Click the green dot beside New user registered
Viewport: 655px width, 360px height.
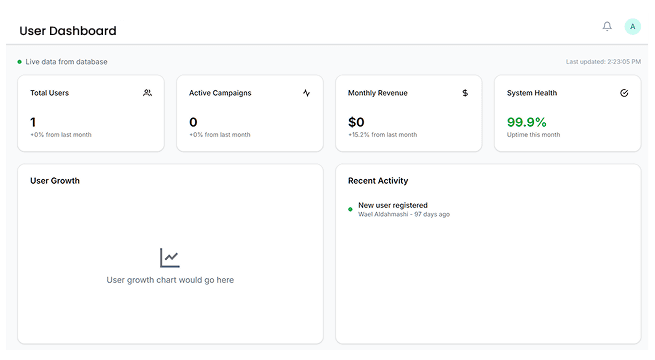tap(350, 209)
